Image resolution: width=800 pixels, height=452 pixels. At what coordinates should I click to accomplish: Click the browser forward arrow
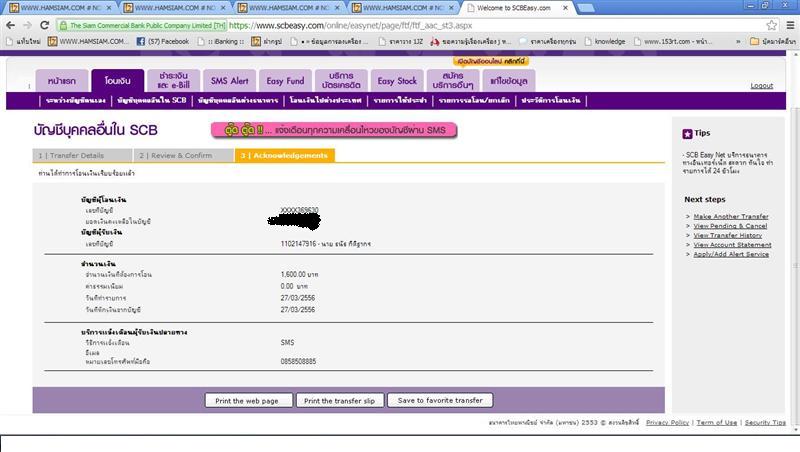point(28,25)
